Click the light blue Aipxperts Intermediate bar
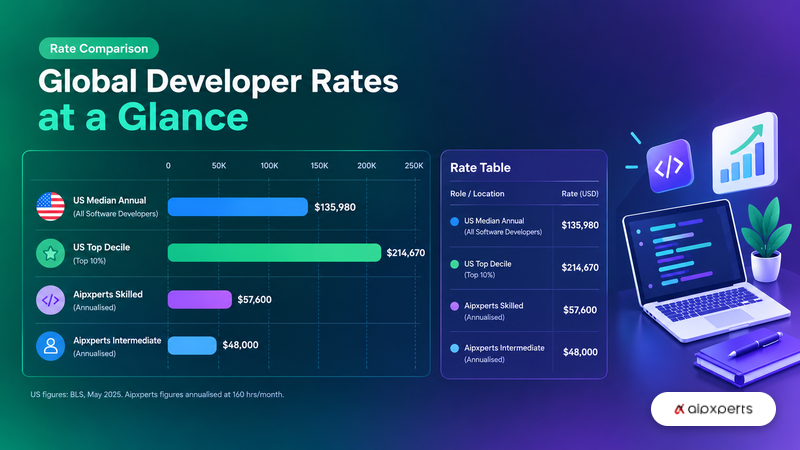 pos(192,345)
